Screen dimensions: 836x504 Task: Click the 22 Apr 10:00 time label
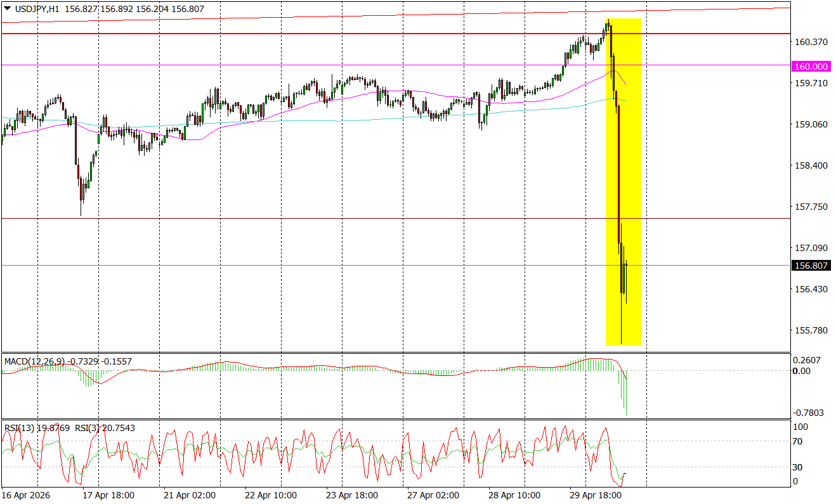click(271, 494)
